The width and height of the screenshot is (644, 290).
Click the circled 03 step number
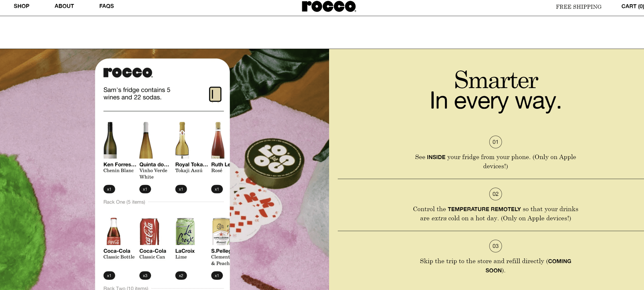click(x=495, y=246)
